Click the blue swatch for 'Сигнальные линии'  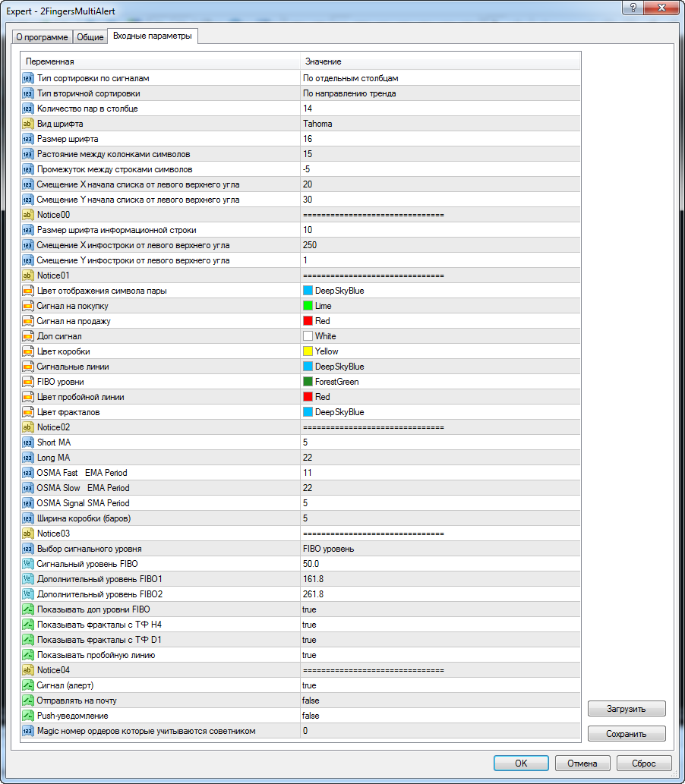coord(308,367)
